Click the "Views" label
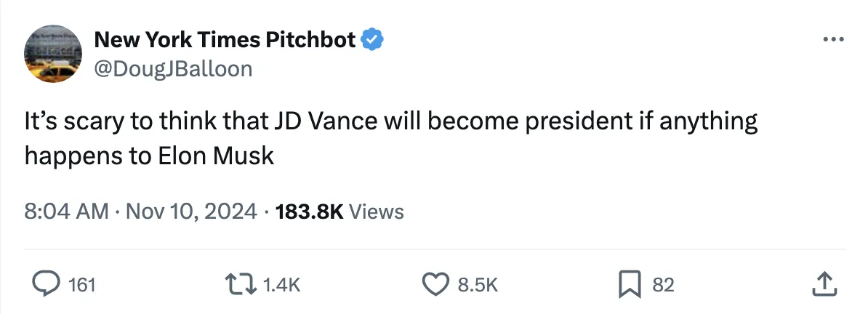This screenshot has width=868, height=314. (376, 212)
